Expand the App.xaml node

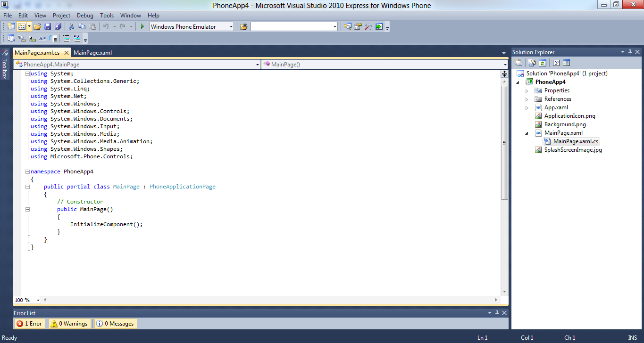(x=527, y=107)
